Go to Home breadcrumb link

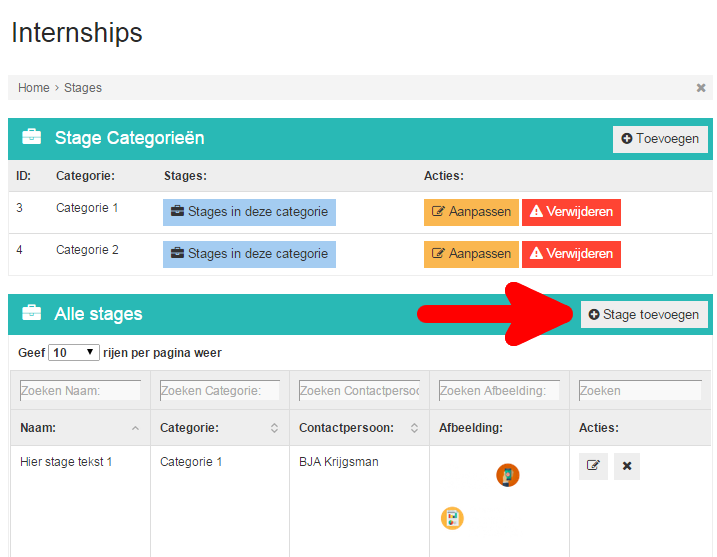pos(33,88)
